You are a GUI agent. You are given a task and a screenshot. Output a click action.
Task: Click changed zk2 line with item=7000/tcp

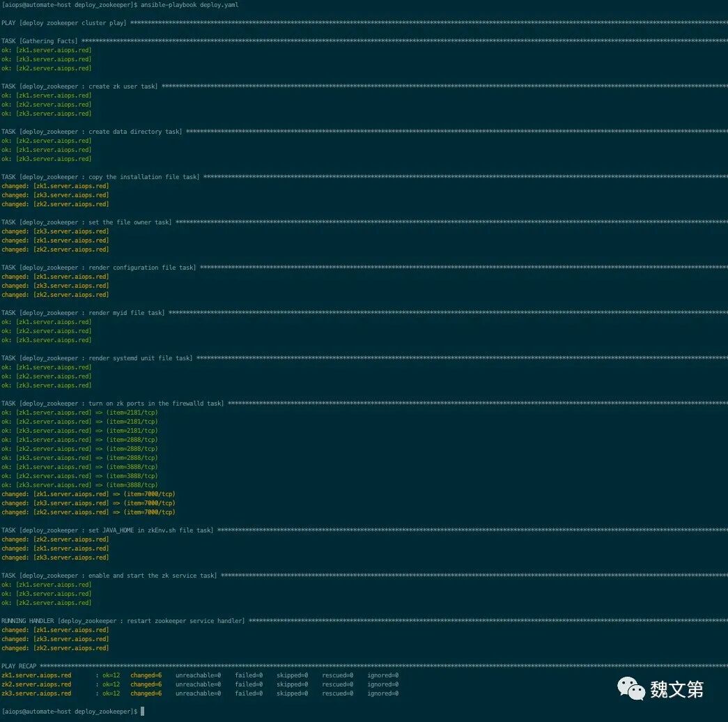[88, 512]
